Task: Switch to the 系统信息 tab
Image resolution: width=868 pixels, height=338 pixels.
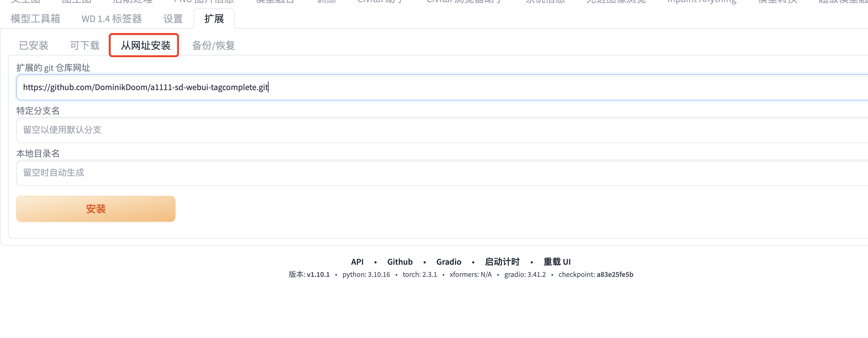Action: [545, 2]
